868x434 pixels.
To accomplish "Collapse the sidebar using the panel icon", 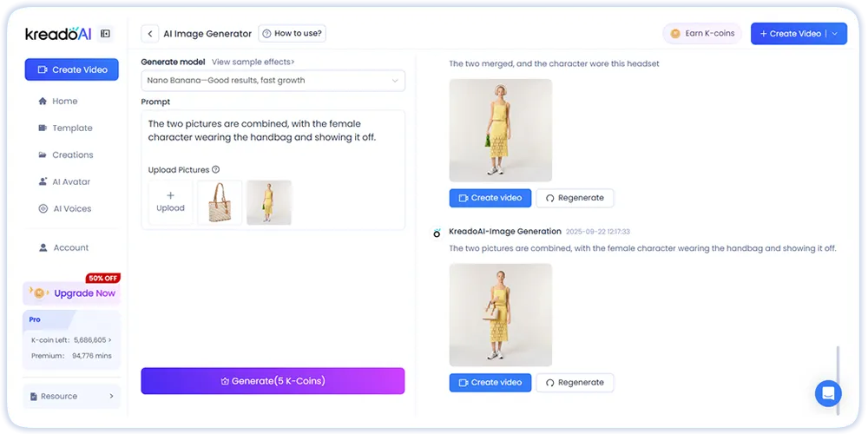I will [105, 34].
